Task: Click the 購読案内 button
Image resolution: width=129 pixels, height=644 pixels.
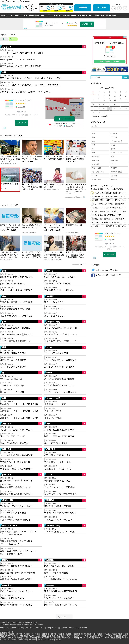Action: (83, 8)
